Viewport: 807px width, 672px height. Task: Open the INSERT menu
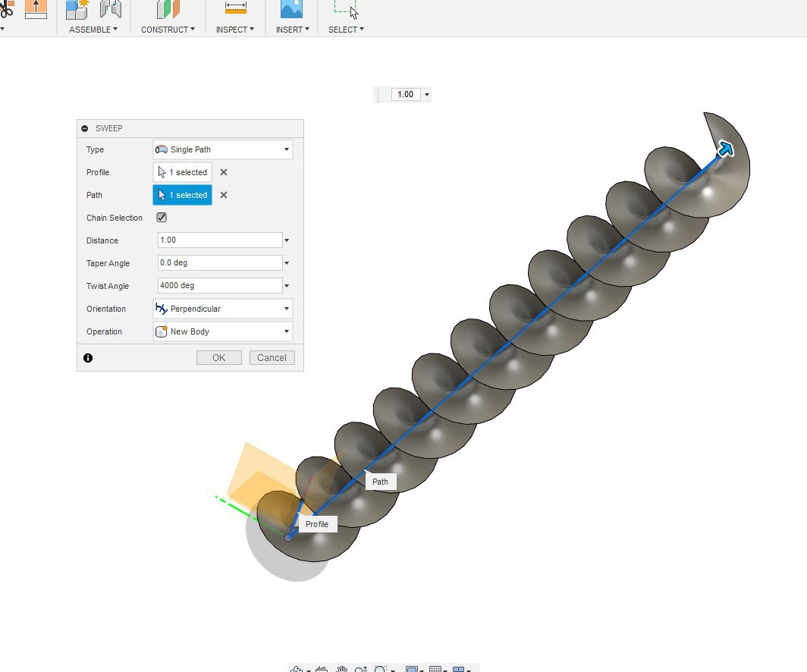click(292, 30)
